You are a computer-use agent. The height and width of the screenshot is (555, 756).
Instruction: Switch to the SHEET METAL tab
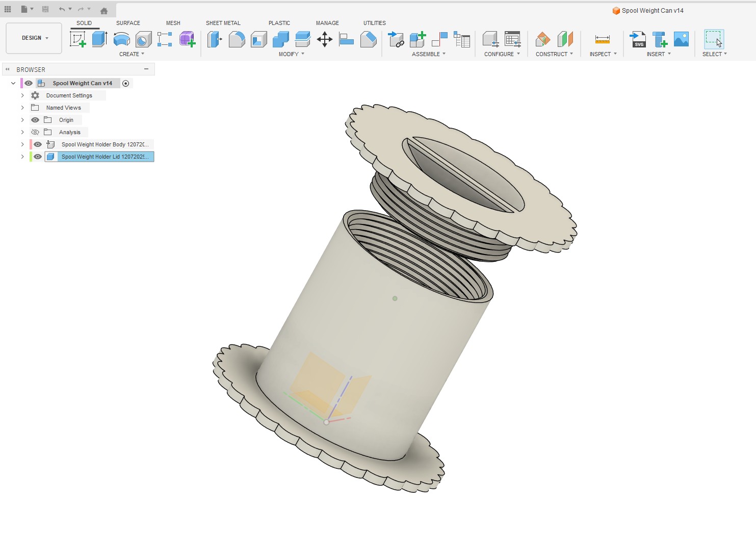[x=223, y=23]
